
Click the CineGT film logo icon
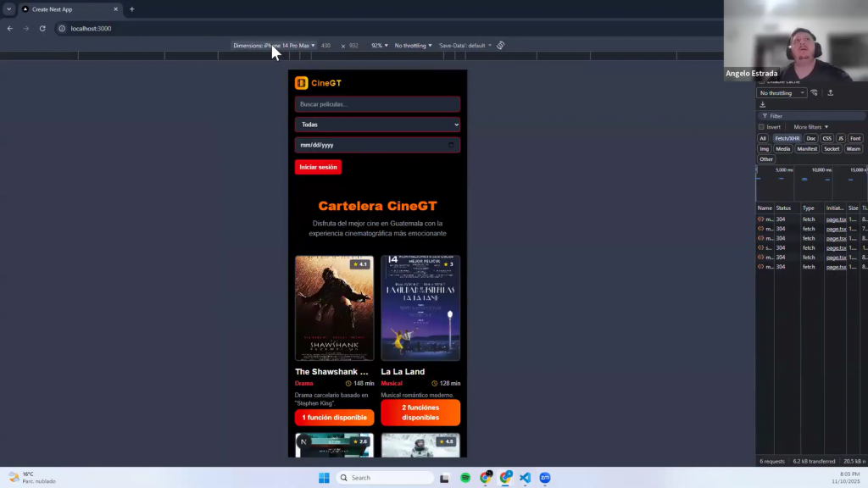click(301, 83)
